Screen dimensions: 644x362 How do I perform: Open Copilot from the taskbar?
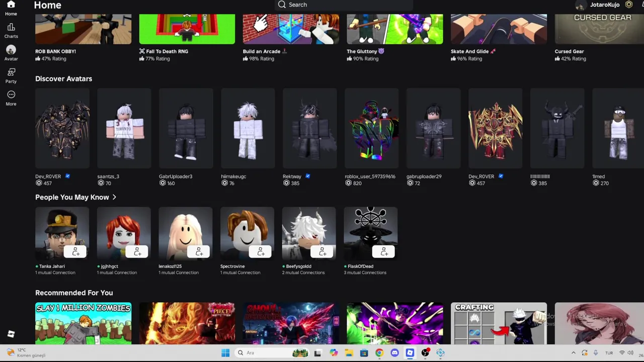pyautogui.click(x=334, y=353)
